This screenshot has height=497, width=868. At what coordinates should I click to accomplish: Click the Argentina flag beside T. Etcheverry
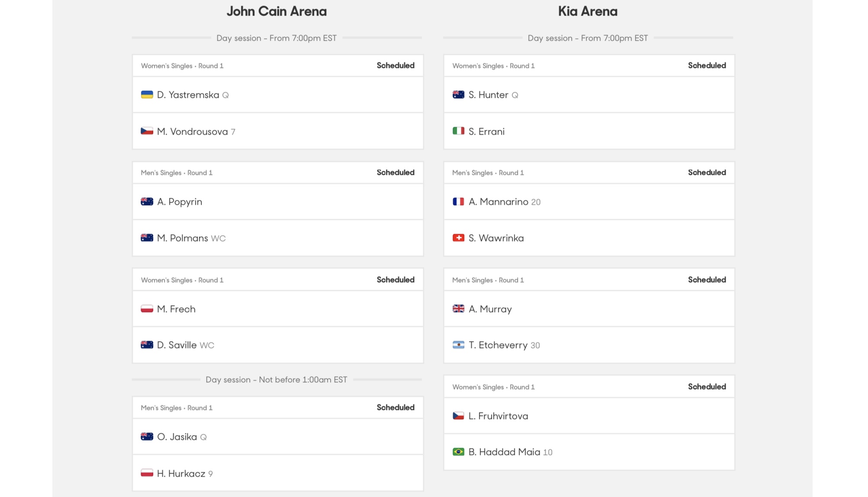(x=458, y=345)
